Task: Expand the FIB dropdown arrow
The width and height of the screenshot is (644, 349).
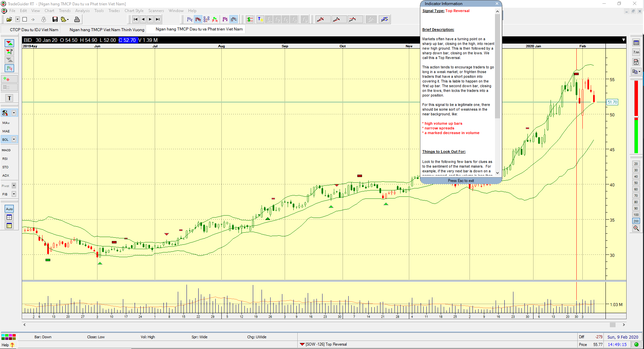Action: (x=14, y=194)
